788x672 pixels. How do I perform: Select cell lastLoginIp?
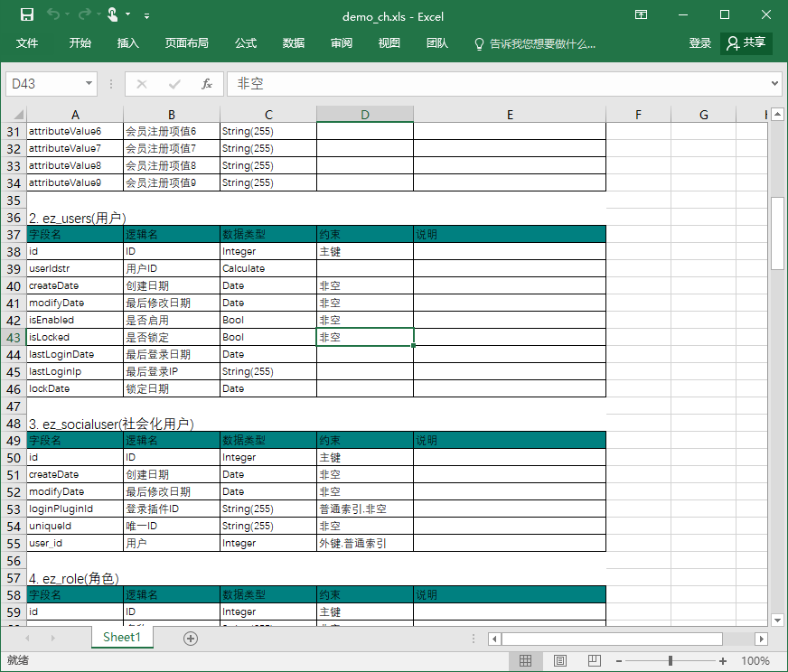(x=75, y=371)
